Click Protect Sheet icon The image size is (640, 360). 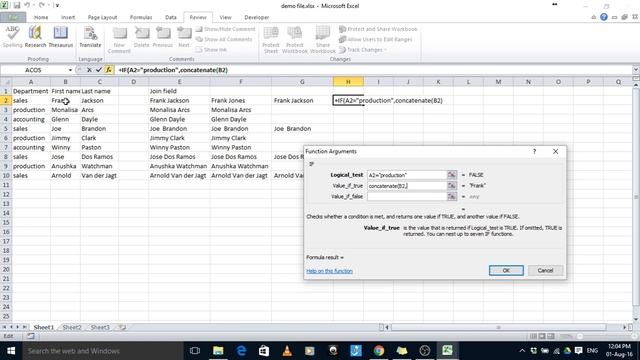point(271,40)
